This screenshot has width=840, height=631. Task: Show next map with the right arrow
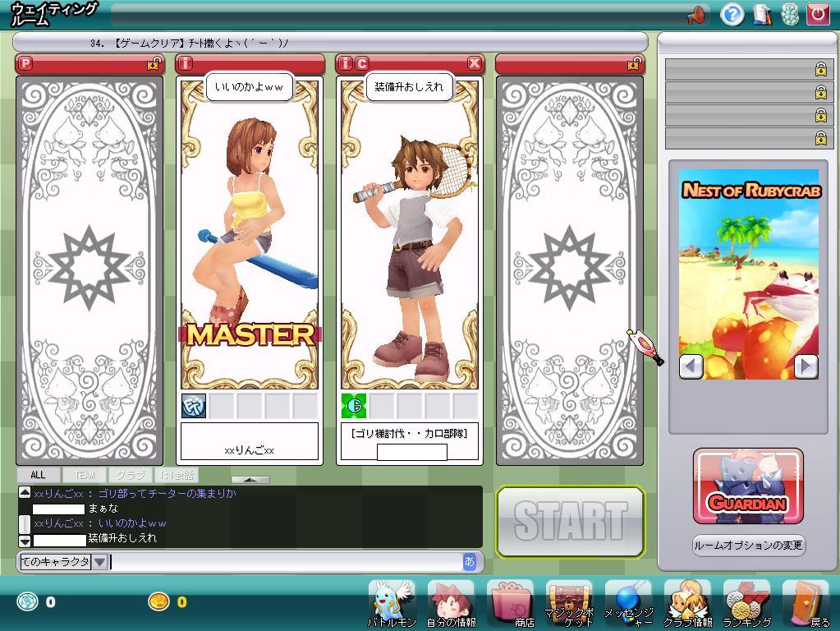coord(806,366)
